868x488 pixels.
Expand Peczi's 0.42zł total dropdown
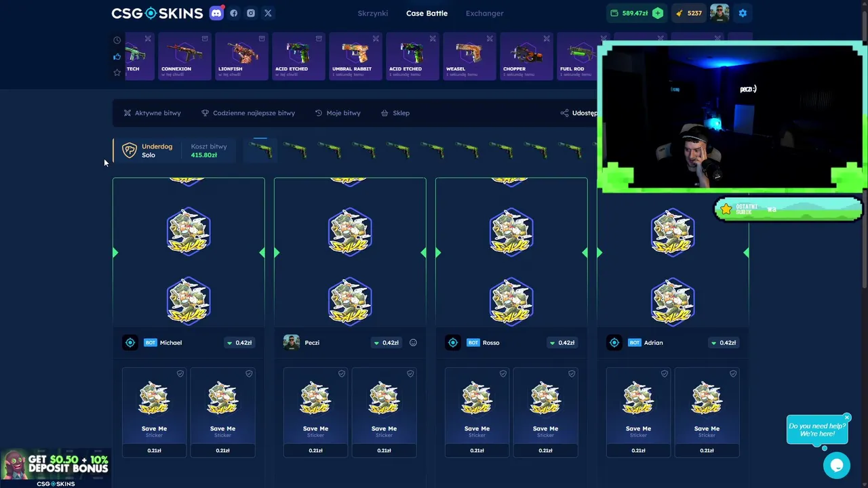click(385, 343)
